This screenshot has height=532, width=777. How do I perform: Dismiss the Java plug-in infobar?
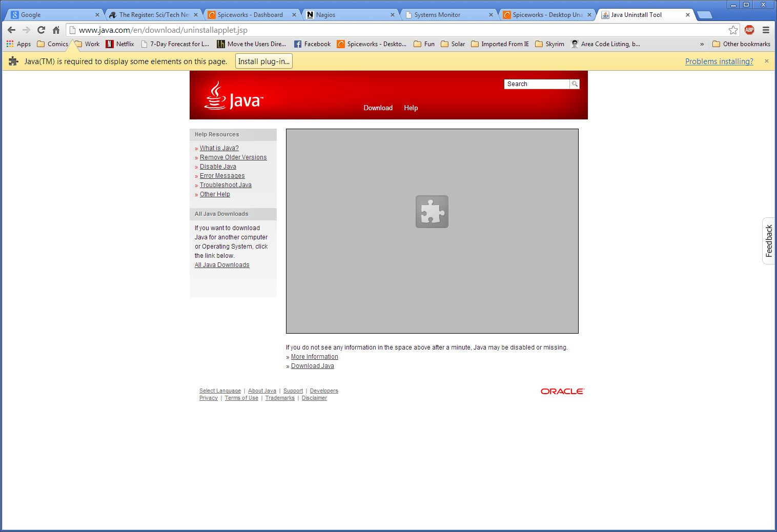(766, 62)
